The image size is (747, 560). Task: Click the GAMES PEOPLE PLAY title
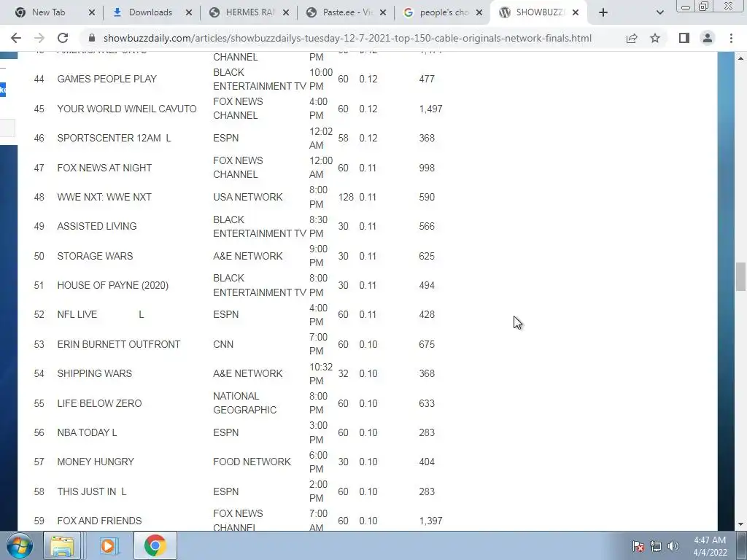[x=107, y=79]
